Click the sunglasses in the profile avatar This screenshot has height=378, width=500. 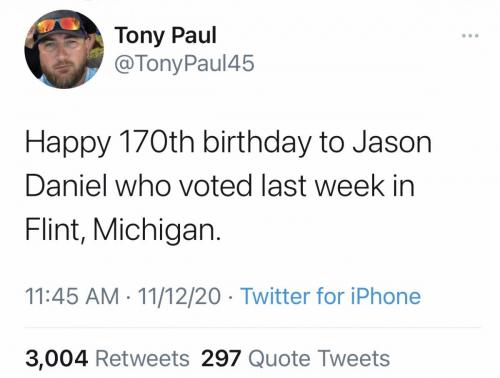[x=59, y=25]
